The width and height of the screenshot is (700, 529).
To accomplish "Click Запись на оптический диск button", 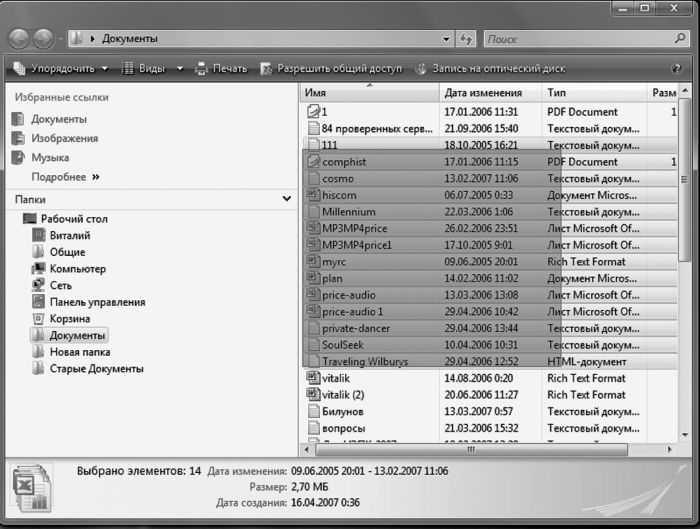I will (x=490, y=69).
